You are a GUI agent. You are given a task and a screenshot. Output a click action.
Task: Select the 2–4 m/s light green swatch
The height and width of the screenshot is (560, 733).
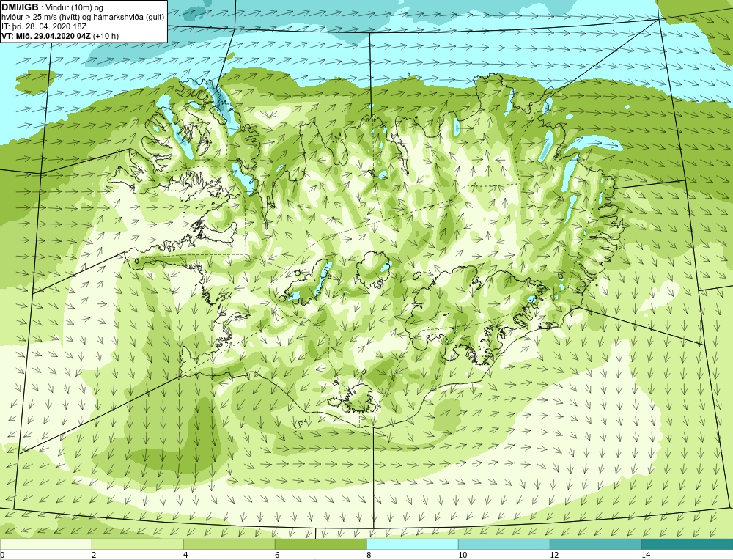tap(138, 544)
